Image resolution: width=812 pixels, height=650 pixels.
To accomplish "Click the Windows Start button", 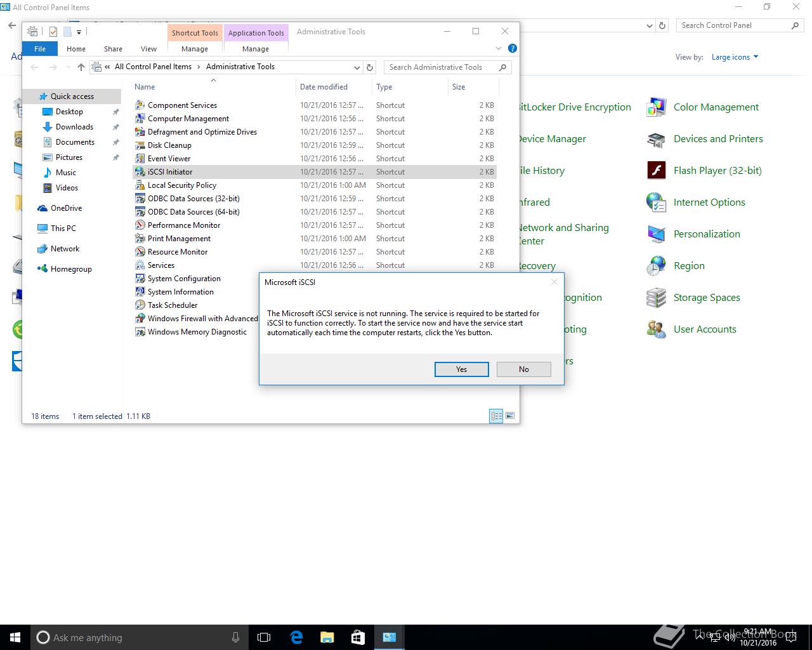I will [x=15, y=637].
